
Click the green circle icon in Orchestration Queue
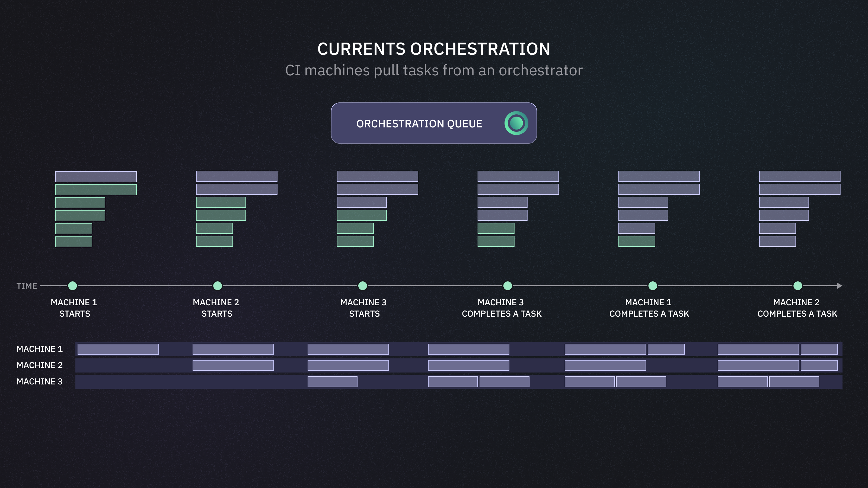pos(516,123)
